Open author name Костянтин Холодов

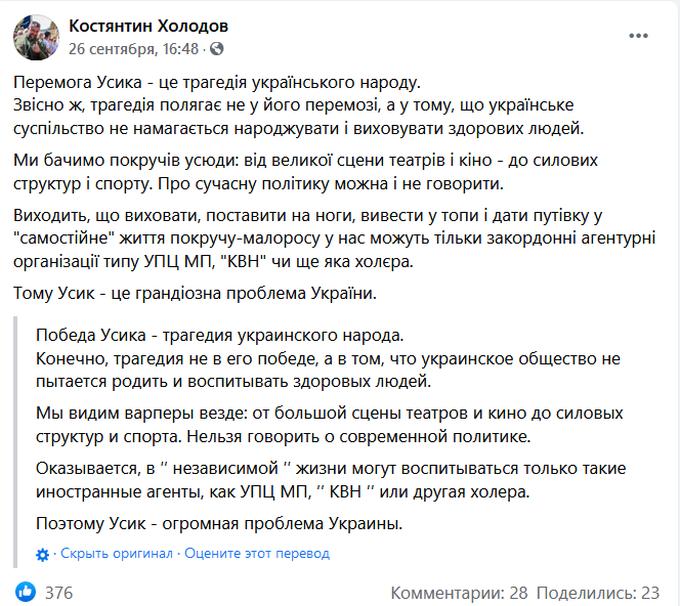[x=148, y=26]
